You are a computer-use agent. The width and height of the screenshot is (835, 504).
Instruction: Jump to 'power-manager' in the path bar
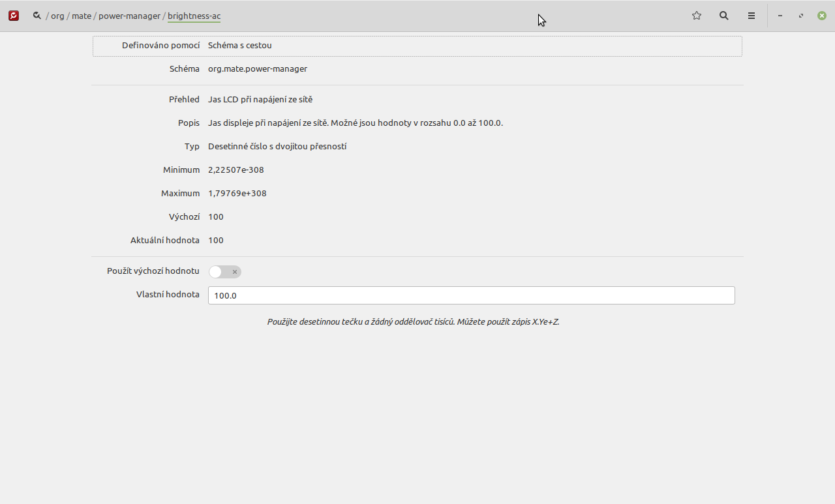tap(129, 16)
